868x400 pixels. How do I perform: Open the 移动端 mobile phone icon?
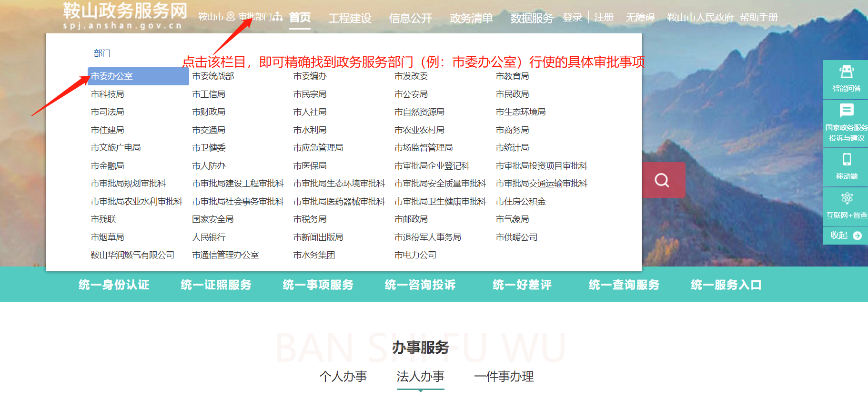tap(846, 165)
